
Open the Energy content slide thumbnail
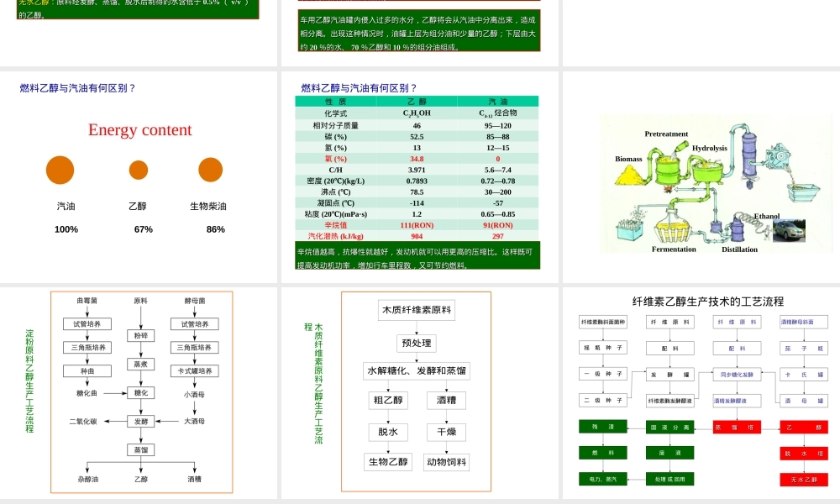tap(139, 176)
